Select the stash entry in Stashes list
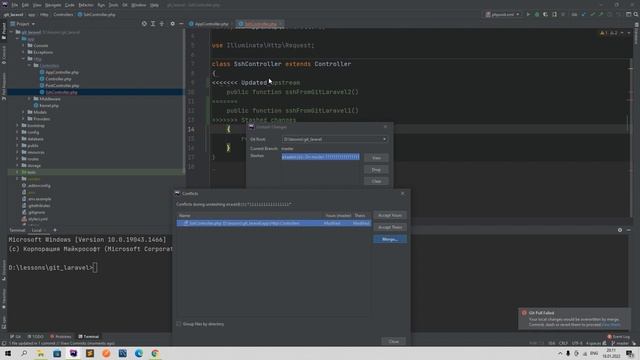Image resolution: width=640 pixels, height=360 pixels. click(x=320, y=157)
